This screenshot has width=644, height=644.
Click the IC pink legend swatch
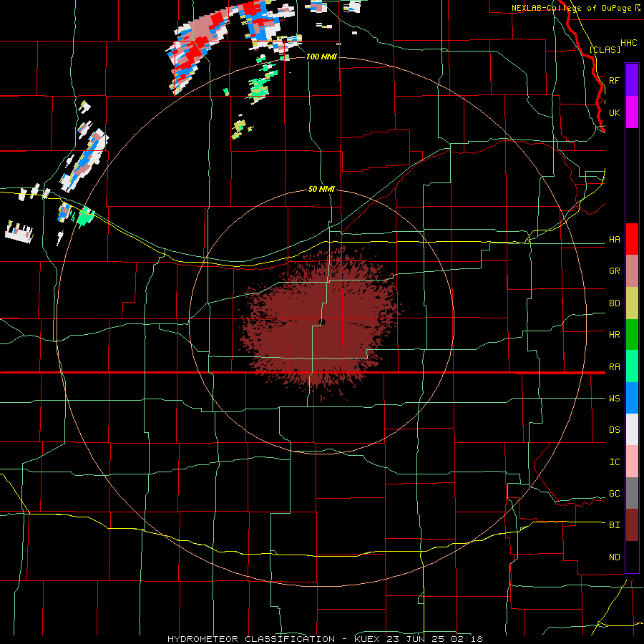point(632,462)
